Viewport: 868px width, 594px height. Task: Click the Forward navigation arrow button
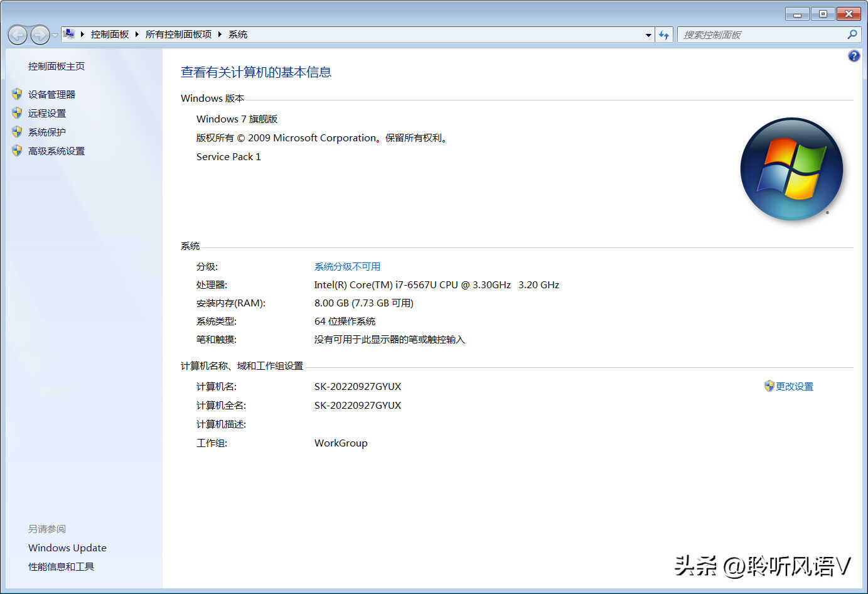coord(40,35)
